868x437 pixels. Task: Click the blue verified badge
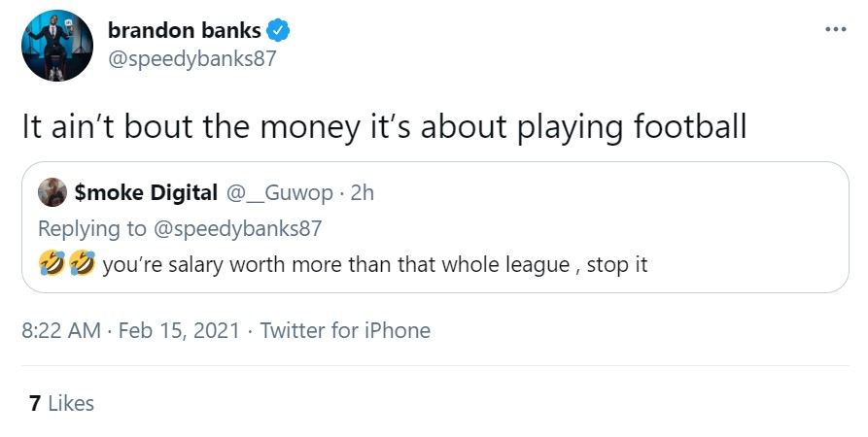tap(278, 30)
